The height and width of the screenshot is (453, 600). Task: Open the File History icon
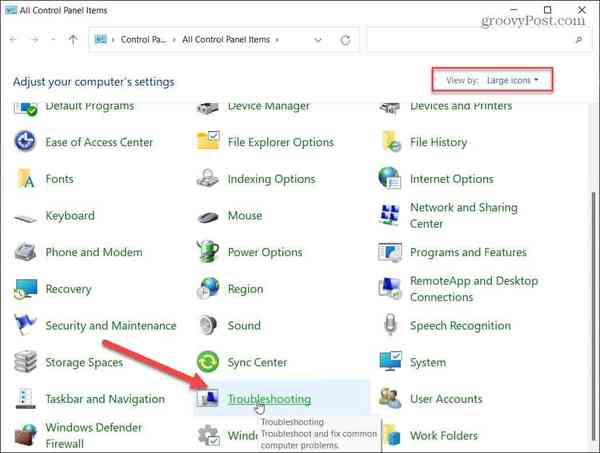pos(391,141)
